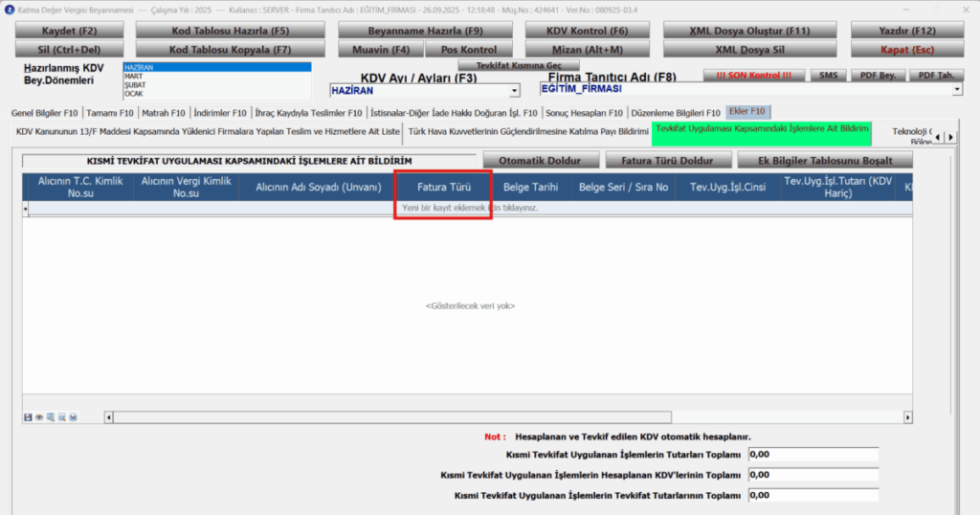Viewport: 980px width, 515px height.
Task: Click Tevkifat Kısmına Geç button
Action: pyautogui.click(x=519, y=65)
